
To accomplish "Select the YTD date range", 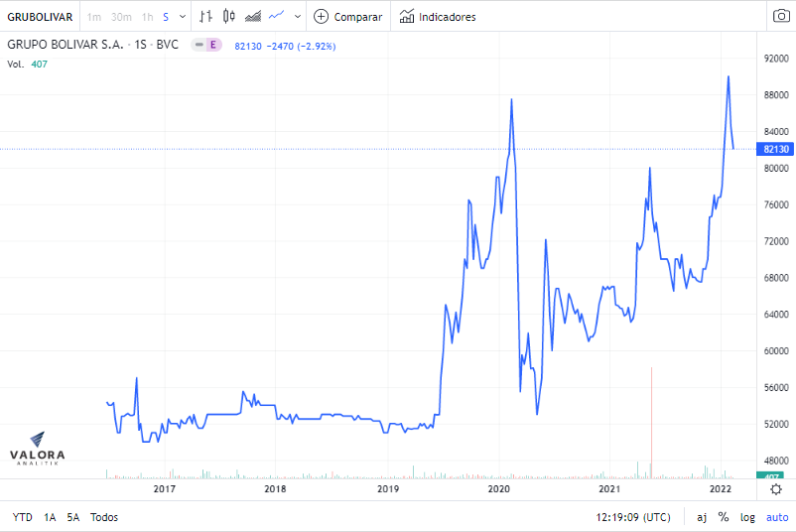I will point(23,517).
